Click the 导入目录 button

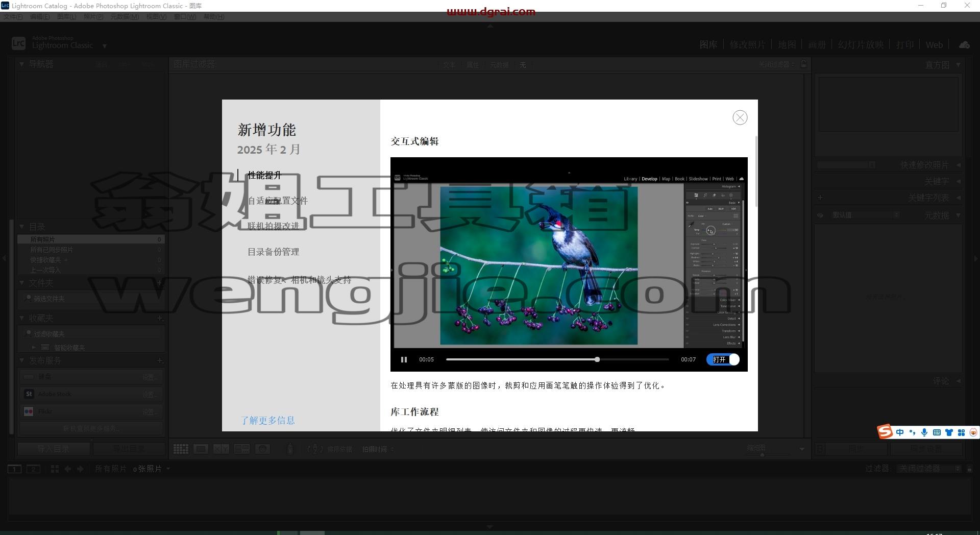54,449
